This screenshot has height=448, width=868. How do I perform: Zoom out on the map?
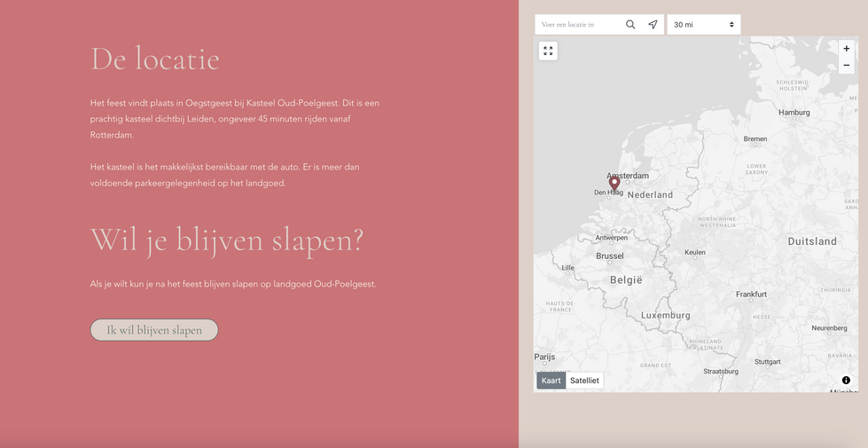tap(847, 66)
